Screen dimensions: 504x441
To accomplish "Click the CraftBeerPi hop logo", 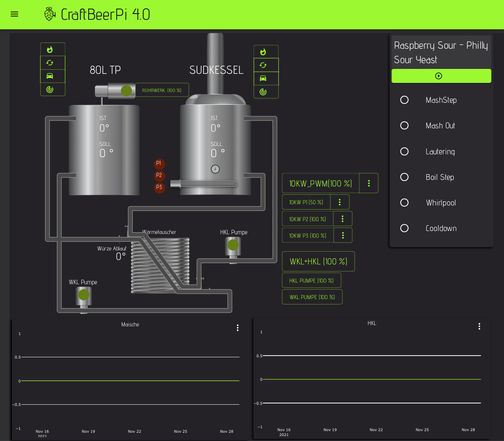I will [50, 14].
